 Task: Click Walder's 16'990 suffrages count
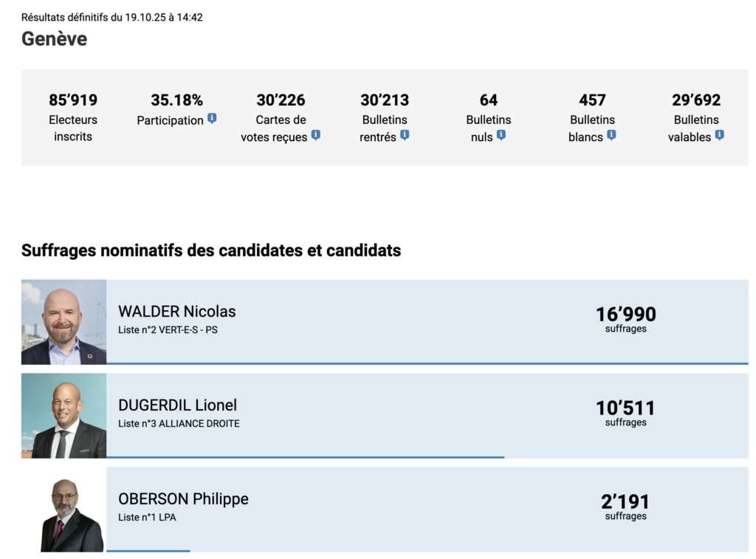point(625,315)
